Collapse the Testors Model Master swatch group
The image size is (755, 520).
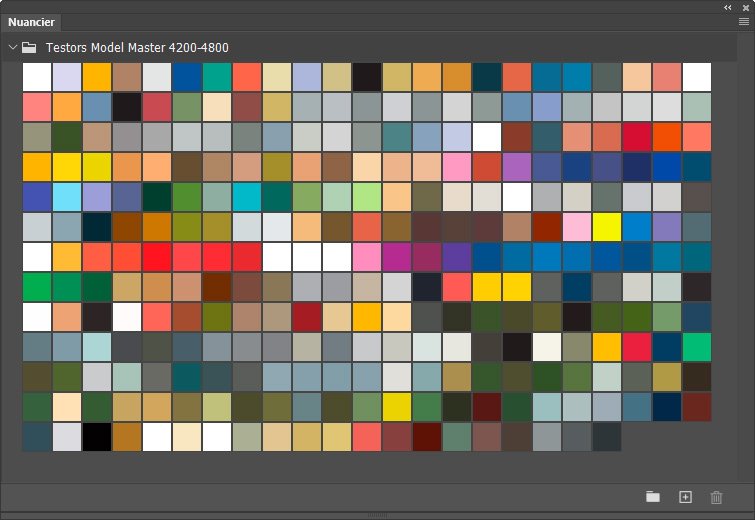coord(12,47)
